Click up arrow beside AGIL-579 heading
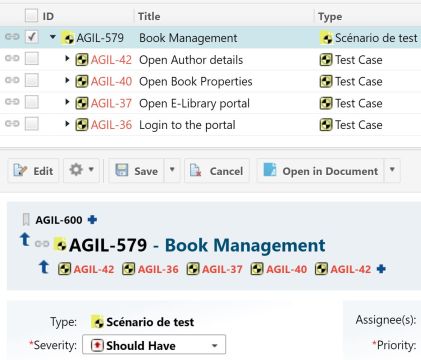Screen dimensions: 421x360 25,240
